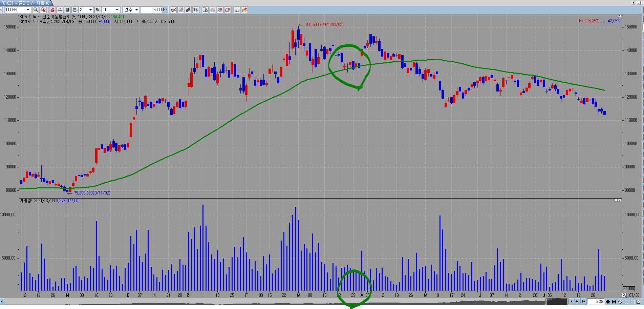
Task: Toggle the 일 daily period button
Action: [x=52, y=10]
